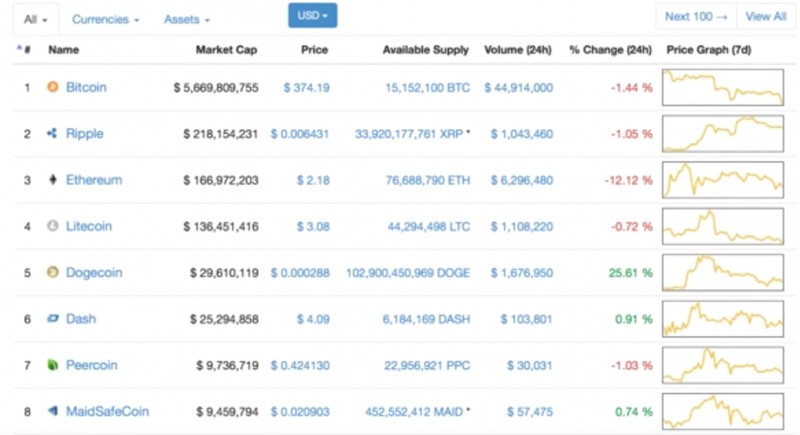
Task: Click Dogecoin price $ 0.000288
Action: click(299, 273)
